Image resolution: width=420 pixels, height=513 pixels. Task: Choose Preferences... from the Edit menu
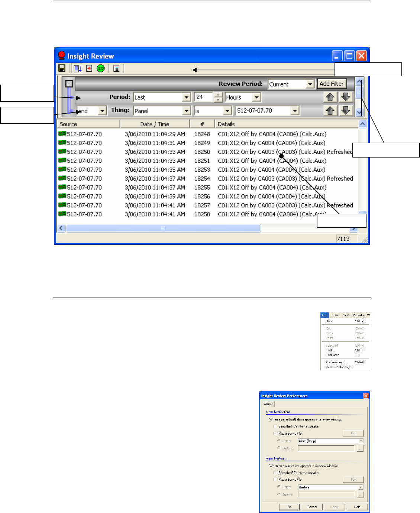pos(345,362)
